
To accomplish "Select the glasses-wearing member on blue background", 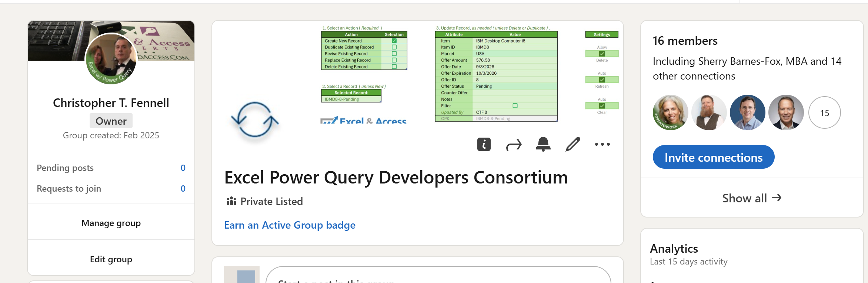I will [x=748, y=112].
